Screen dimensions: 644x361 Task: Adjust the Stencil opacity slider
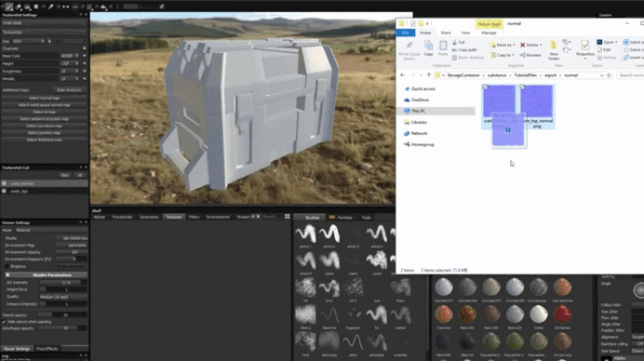pos(63,314)
